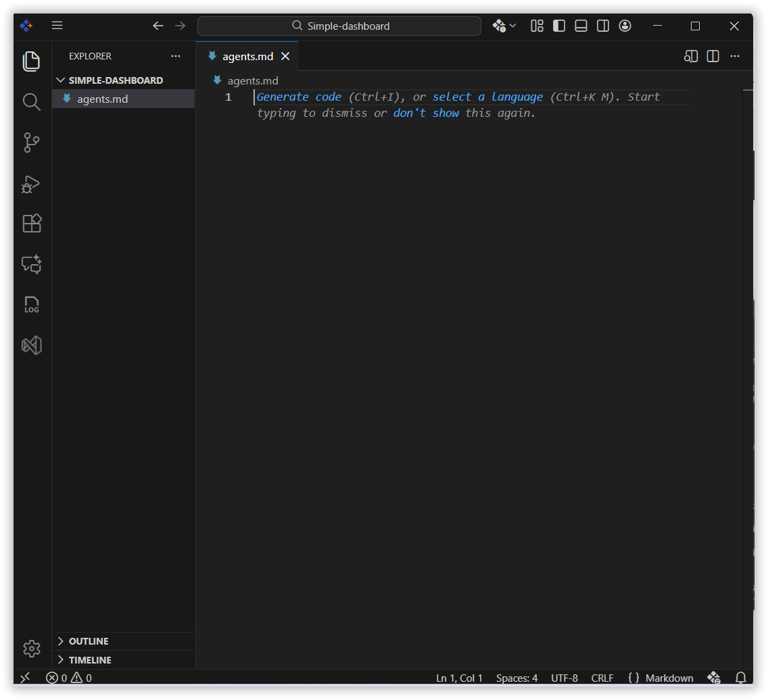
Task: Open the hamburger application menu
Action: [57, 26]
